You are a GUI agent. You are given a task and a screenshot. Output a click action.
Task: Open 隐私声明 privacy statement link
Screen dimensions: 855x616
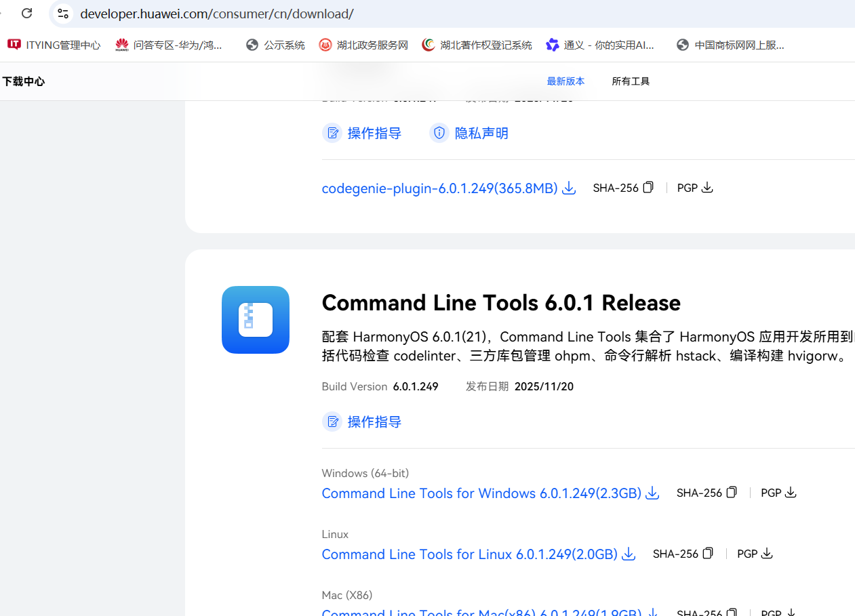469,134
